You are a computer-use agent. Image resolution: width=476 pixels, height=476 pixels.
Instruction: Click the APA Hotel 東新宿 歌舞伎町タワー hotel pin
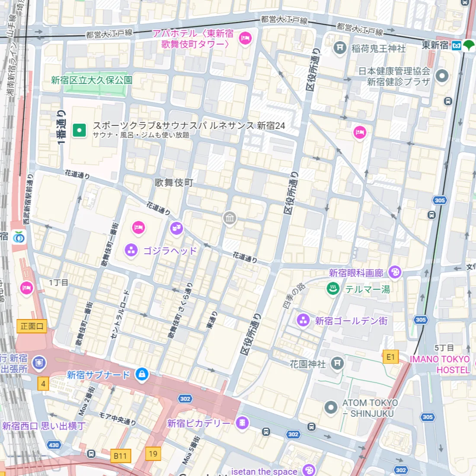(245, 38)
